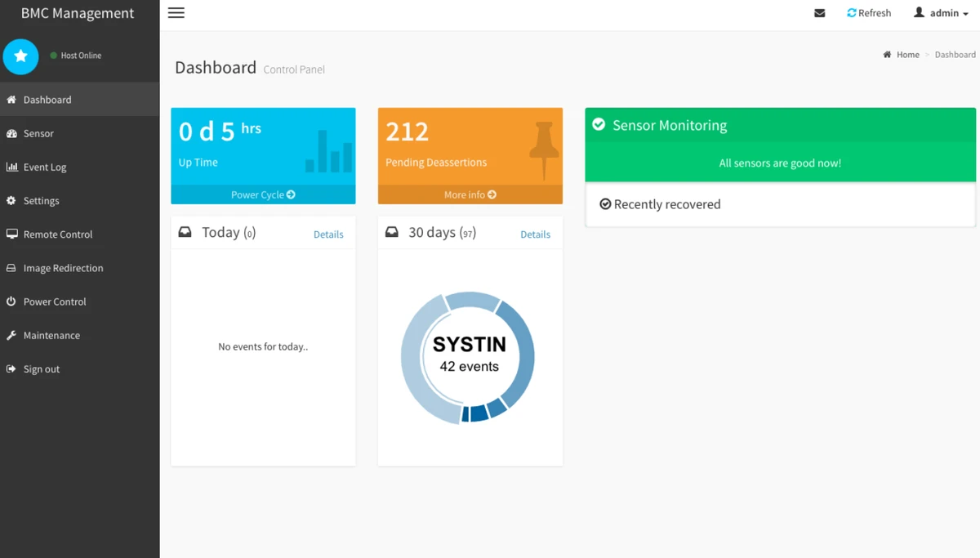Open Event Log in sidebar

(44, 167)
